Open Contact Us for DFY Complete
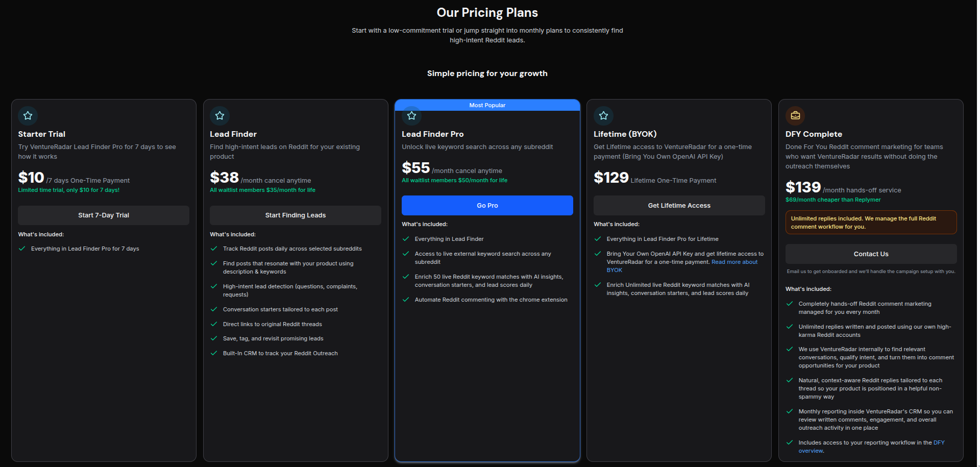This screenshot has height=467, width=980. click(x=871, y=254)
